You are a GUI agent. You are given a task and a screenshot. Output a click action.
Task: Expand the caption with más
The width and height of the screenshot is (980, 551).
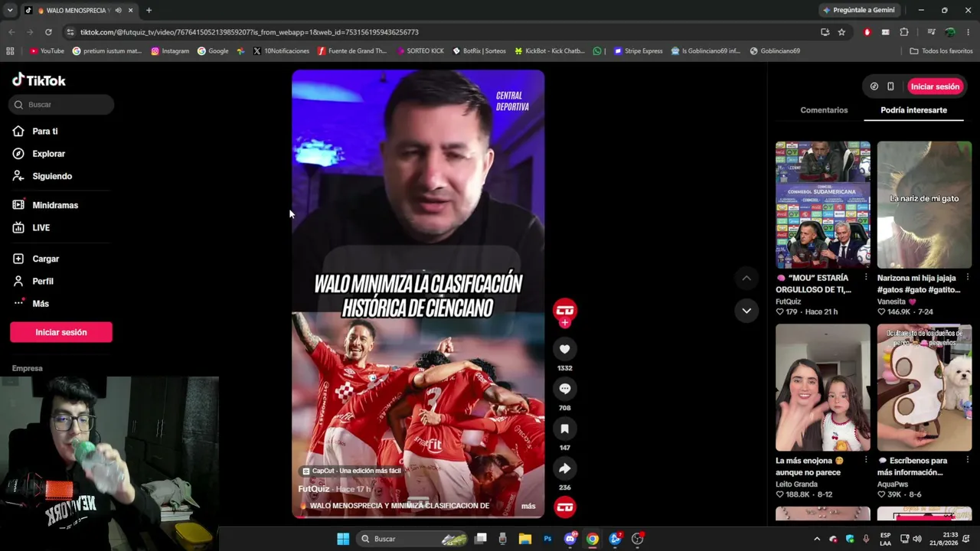[528, 506]
